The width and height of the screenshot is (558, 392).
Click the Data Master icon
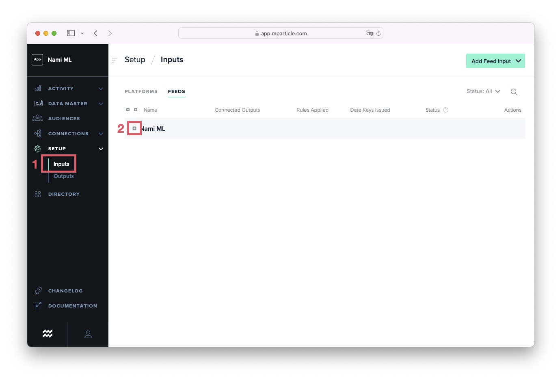38,103
